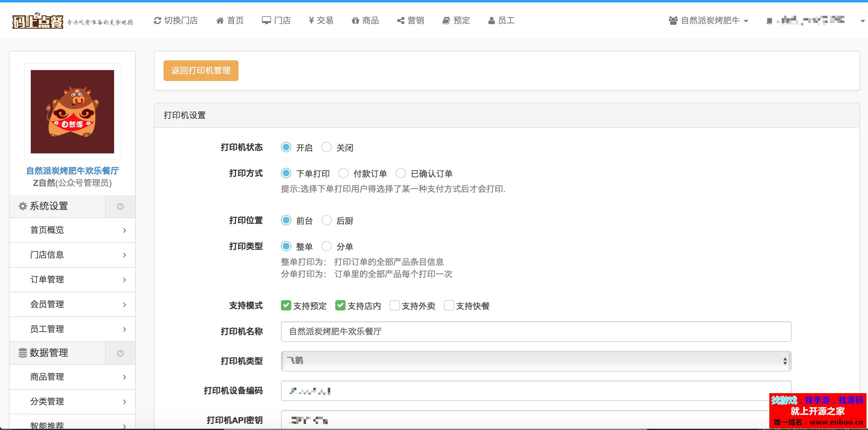The image size is (868, 430).
Task: Click the database icon beside 数据管理
Action: point(23,353)
